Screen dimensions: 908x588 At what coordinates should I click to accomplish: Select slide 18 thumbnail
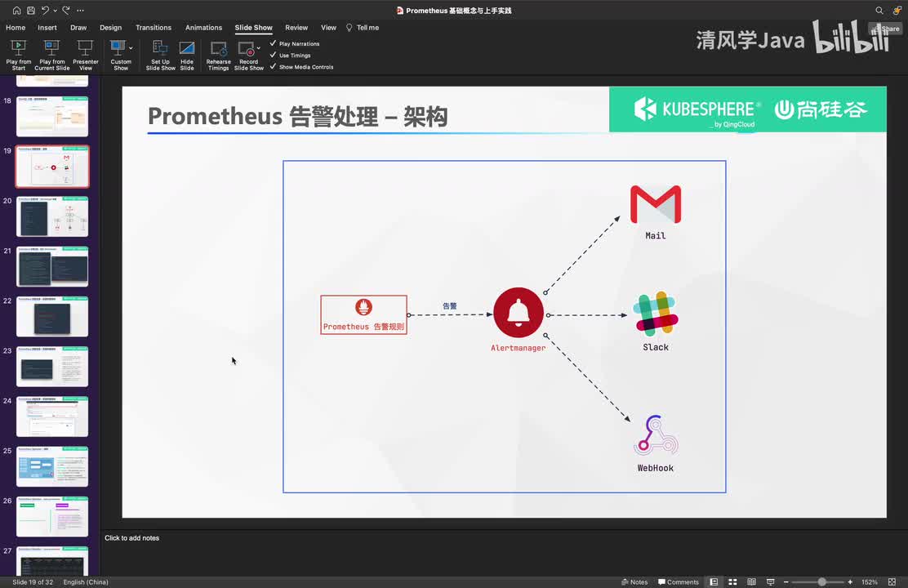point(52,116)
